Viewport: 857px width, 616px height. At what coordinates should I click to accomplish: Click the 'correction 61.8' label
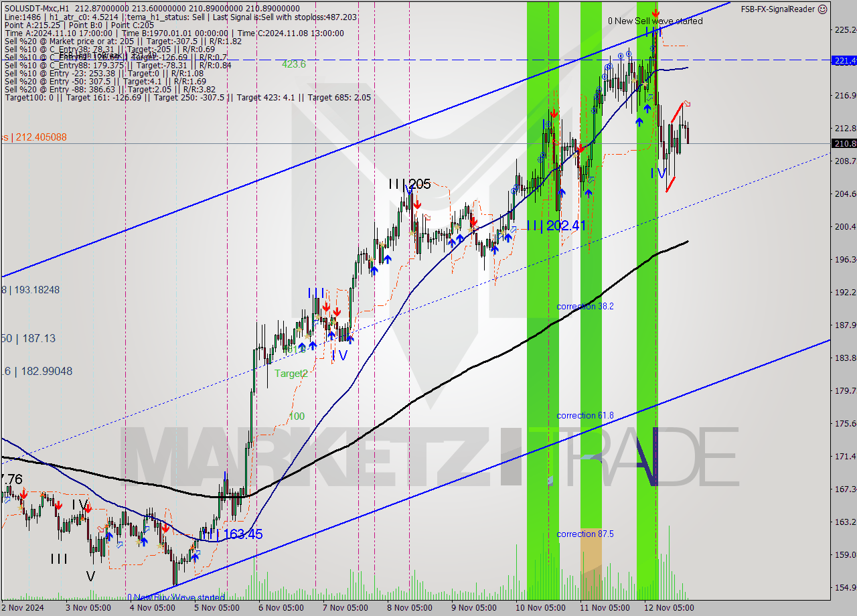point(585,415)
